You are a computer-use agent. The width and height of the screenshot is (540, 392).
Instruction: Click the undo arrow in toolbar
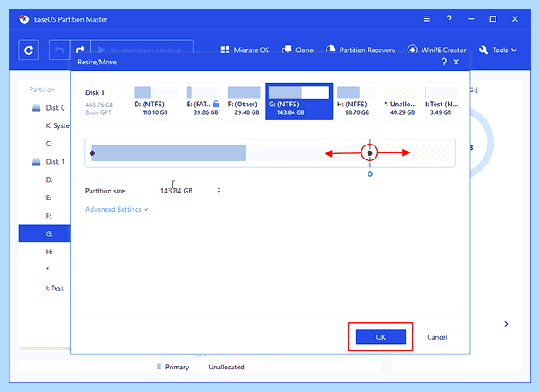point(59,51)
